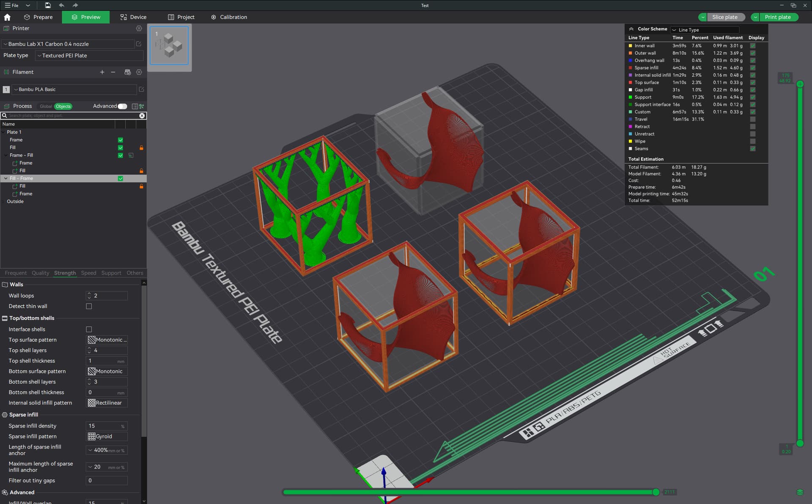812x504 pixels.
Task: Toggle the Advanced mode switch
Action: pos(122,106)
